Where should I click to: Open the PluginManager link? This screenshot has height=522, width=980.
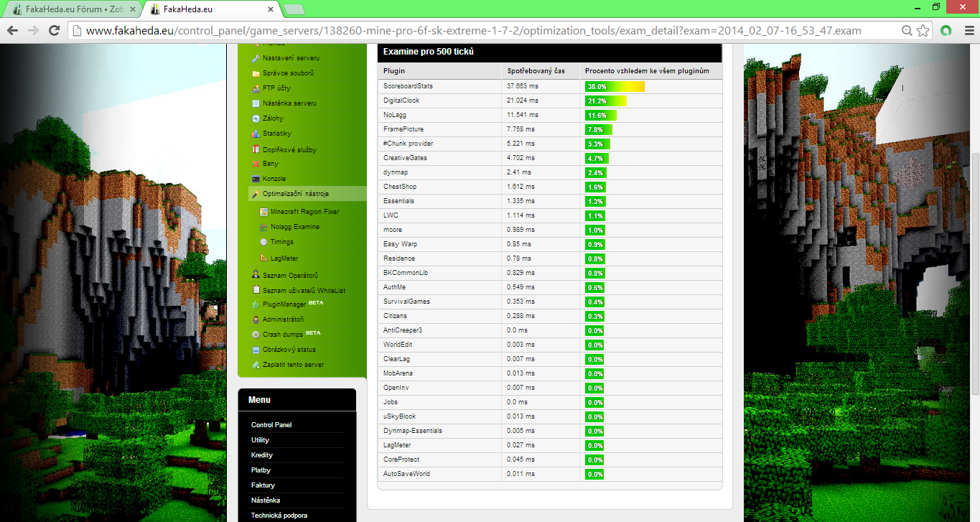284,304
